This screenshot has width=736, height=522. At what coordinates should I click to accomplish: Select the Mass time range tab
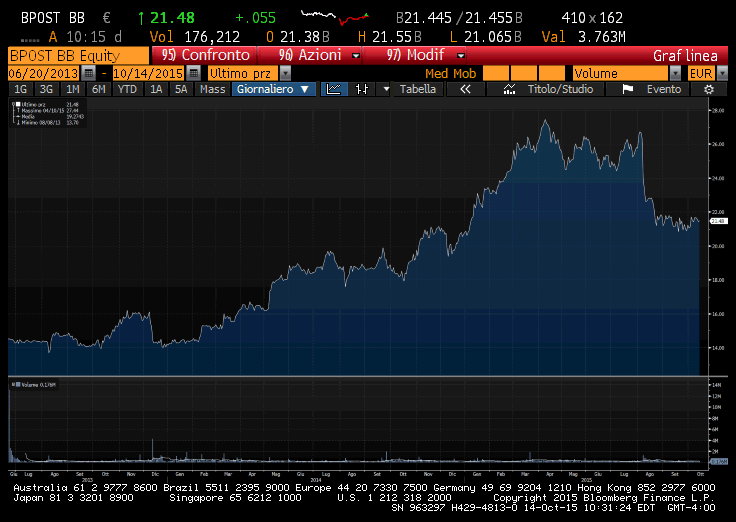point(213,89)
